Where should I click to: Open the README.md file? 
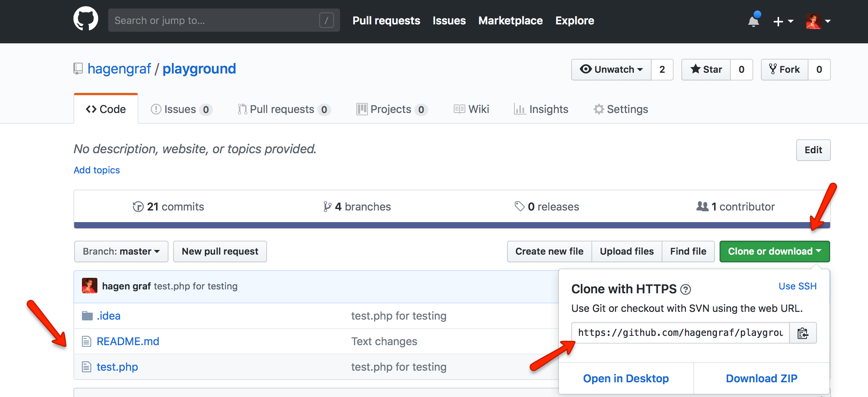coord(128,341)
